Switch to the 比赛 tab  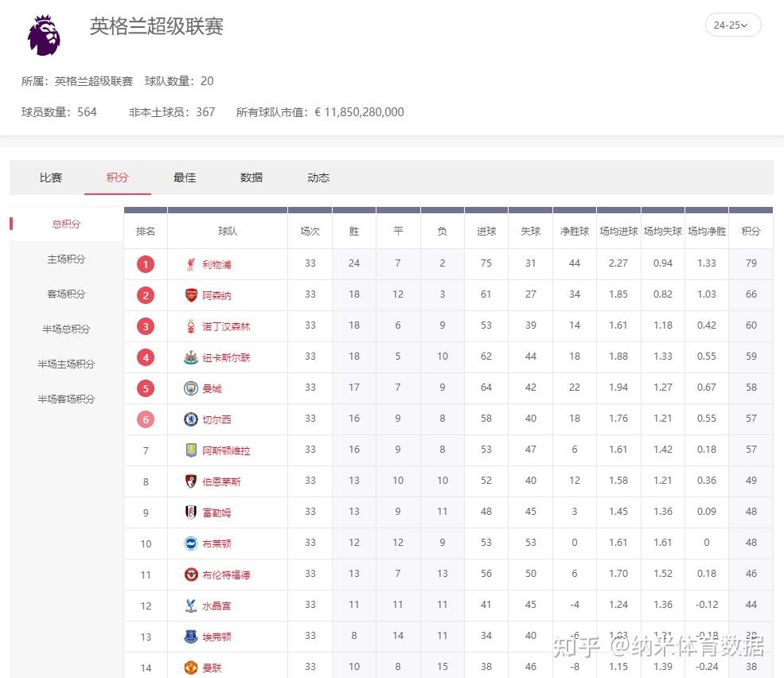(x=50, y=177)
